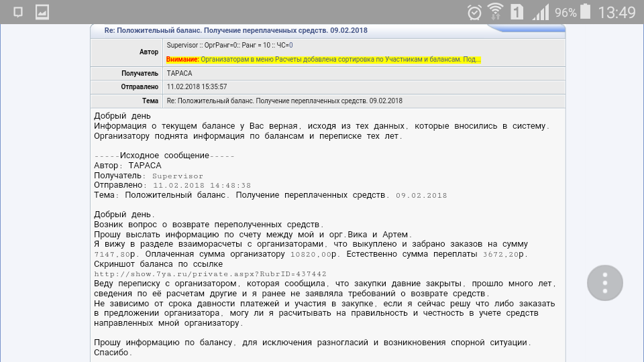
Task: Click the yellow highlighted Внимание notice
Action: click(323, 60)
